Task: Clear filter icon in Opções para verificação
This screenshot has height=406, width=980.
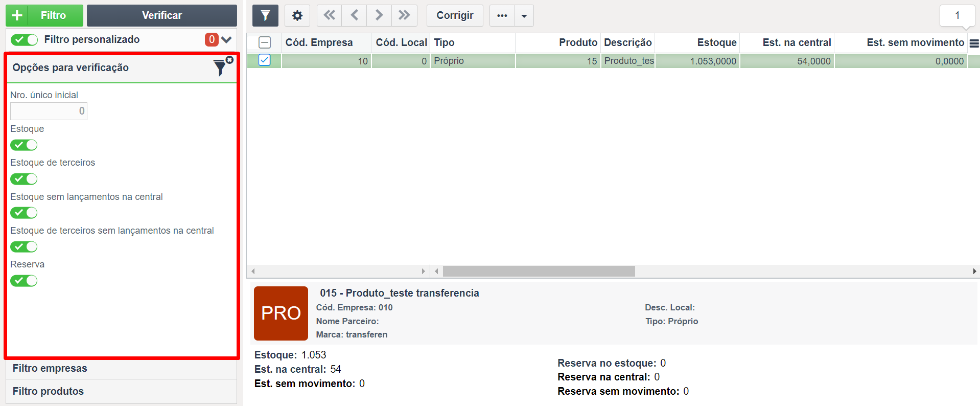Action: click(223, 66)
